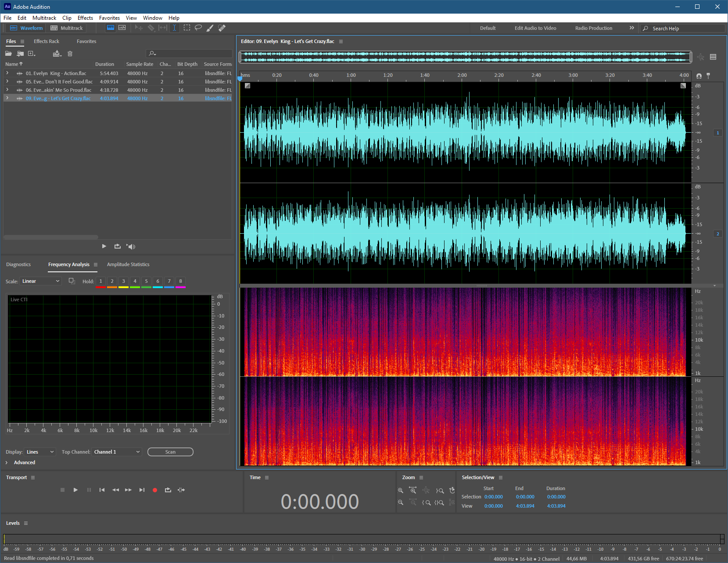The width and height of the screenshot is (728, 563).
Task: Click the Fast Forward button in Transport
Action: (x=128, y=490)
